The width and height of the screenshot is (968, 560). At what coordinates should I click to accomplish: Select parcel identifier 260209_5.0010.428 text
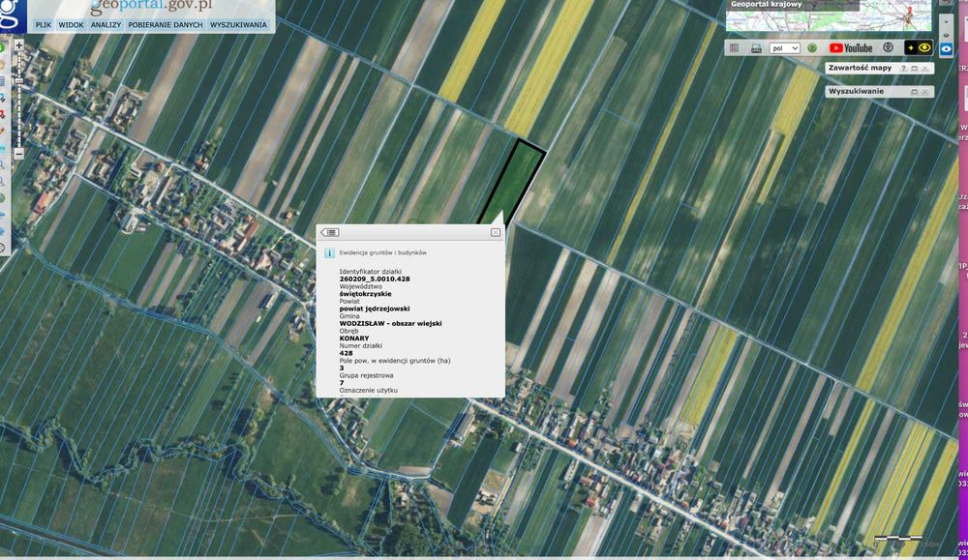[375, 279]
